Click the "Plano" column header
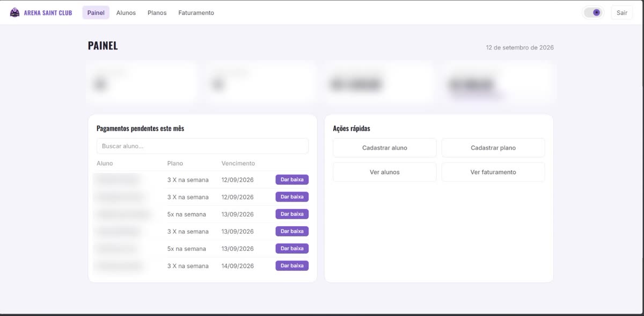Viewport: 644px width, 316px height. [x=175, y=163]
